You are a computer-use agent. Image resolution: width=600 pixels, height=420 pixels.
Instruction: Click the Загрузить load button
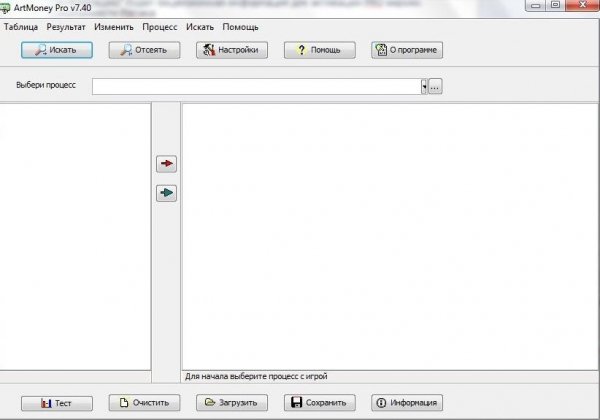coord(232,403)
